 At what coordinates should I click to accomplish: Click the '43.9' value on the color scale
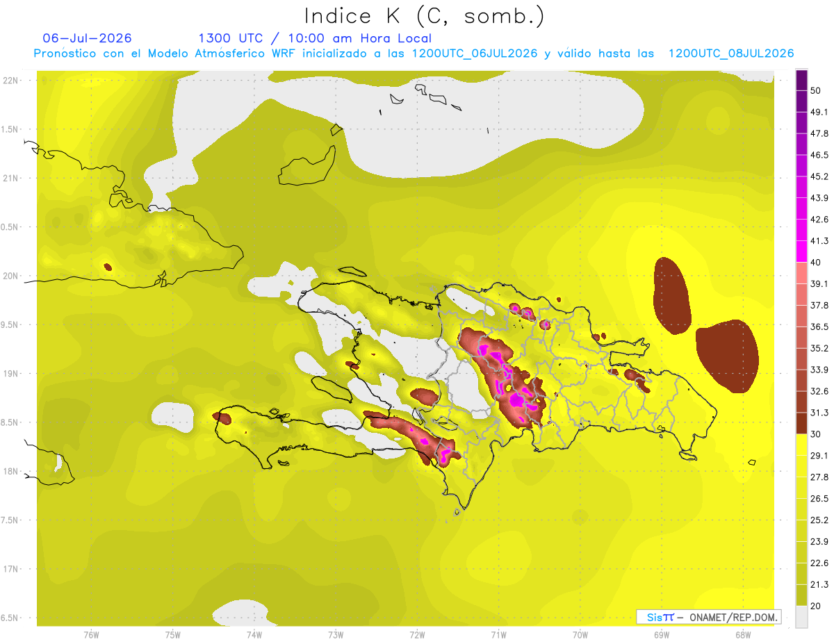819,198
